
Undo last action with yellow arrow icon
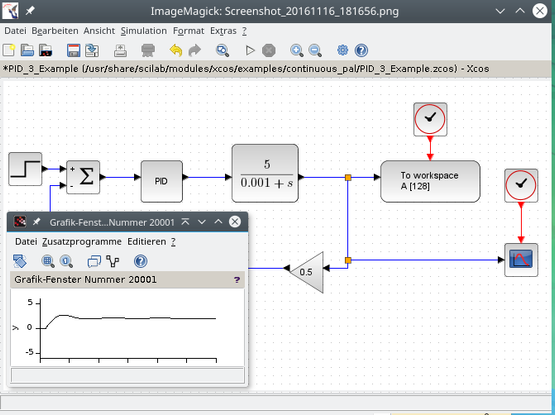[176, 50]
